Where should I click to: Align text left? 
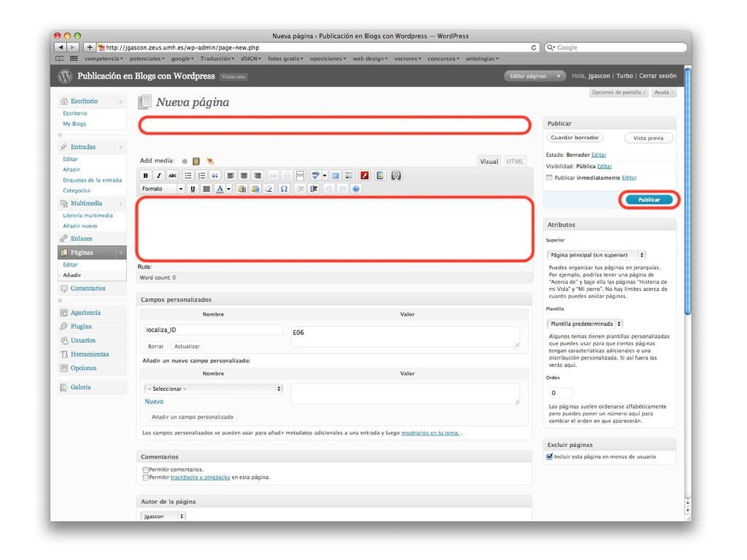231,176
